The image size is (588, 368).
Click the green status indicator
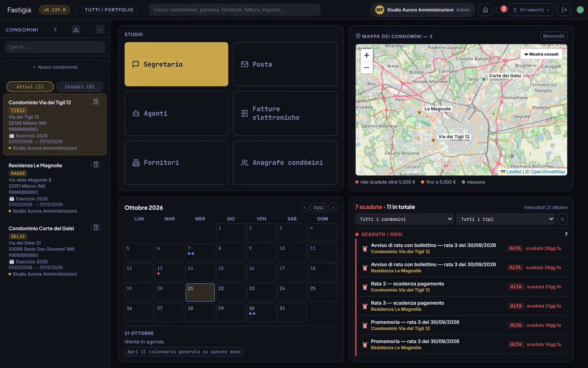tap(580, 10)
